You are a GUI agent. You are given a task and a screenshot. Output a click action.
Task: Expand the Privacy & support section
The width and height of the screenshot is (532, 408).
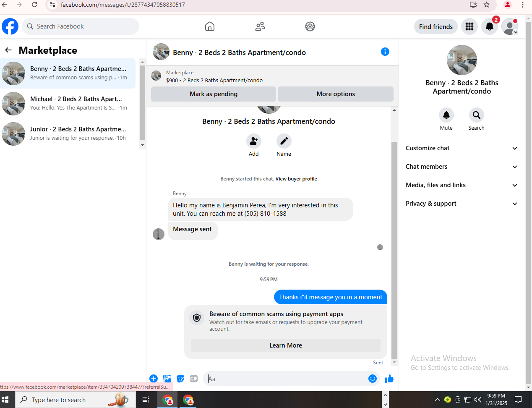tap(462, 204)
